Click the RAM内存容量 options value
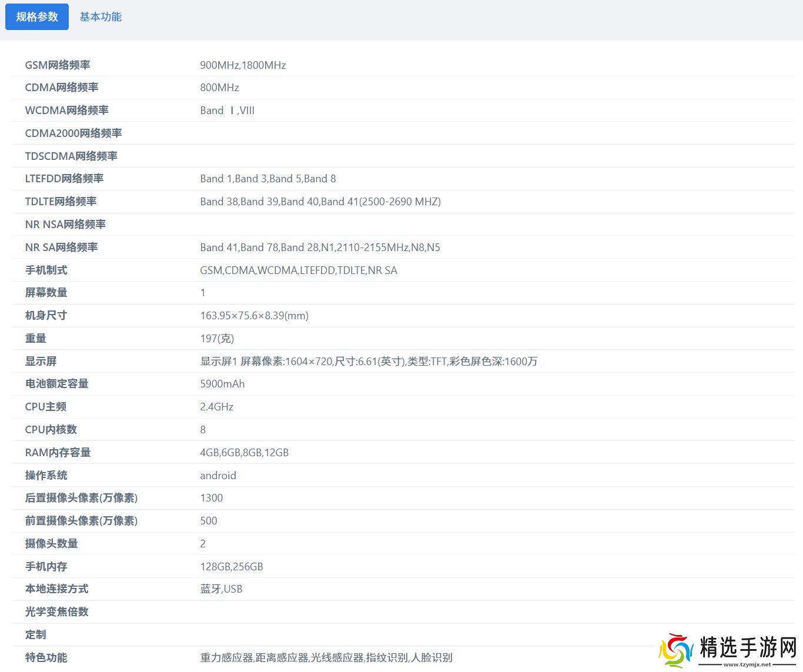This screenshot has width=803, height=672. tap(244, 453)
